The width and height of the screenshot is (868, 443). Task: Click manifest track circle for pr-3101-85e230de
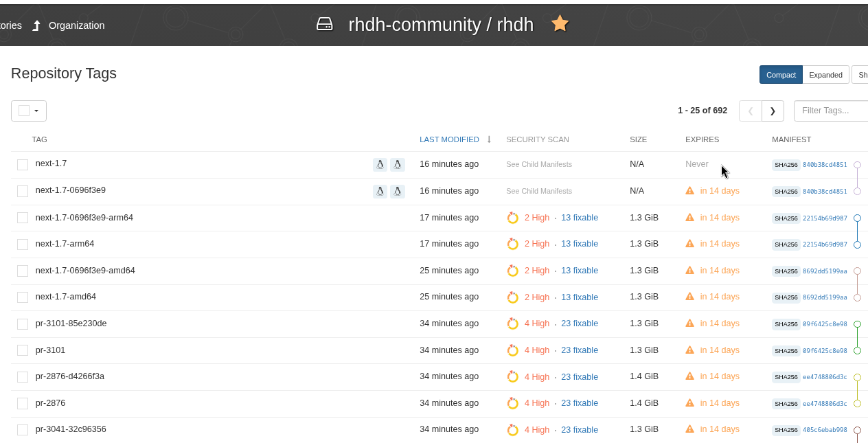coord(857,324)
